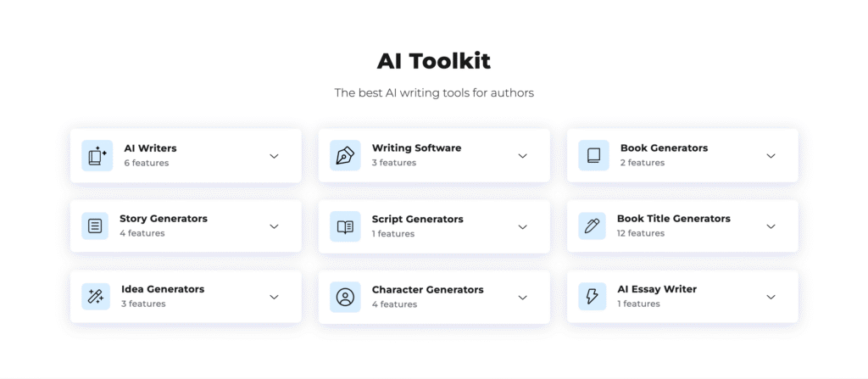Expand the Character Generators chevron

pos(522,298)
